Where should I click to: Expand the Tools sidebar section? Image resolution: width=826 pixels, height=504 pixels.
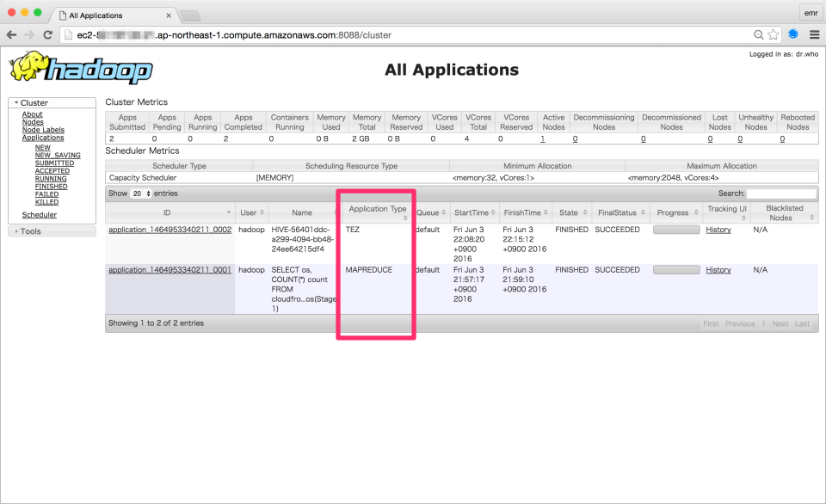(16, 231)
